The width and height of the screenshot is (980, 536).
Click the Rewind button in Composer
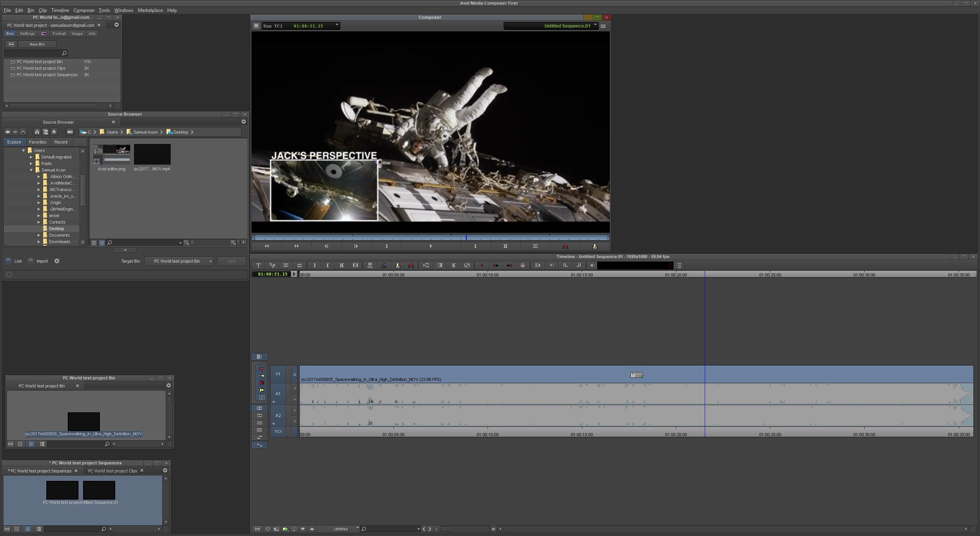tap(267, 246)
